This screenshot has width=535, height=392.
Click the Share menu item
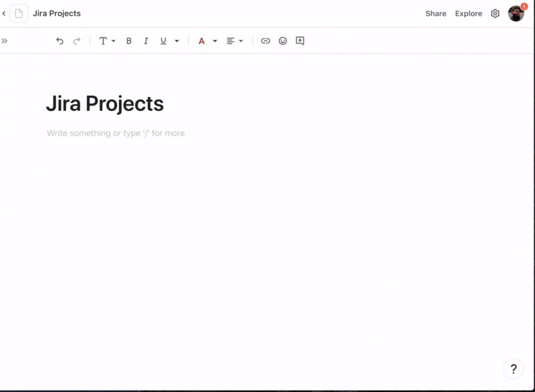click(x=435, y=13)
